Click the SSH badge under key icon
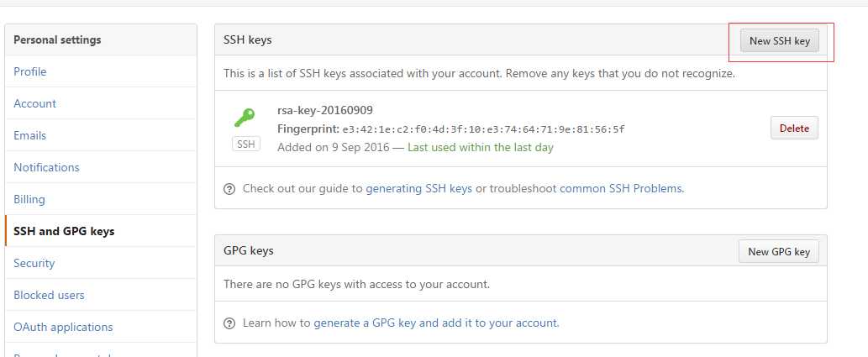This screenshot has height=357, width=868. click(x=246, y=144)
